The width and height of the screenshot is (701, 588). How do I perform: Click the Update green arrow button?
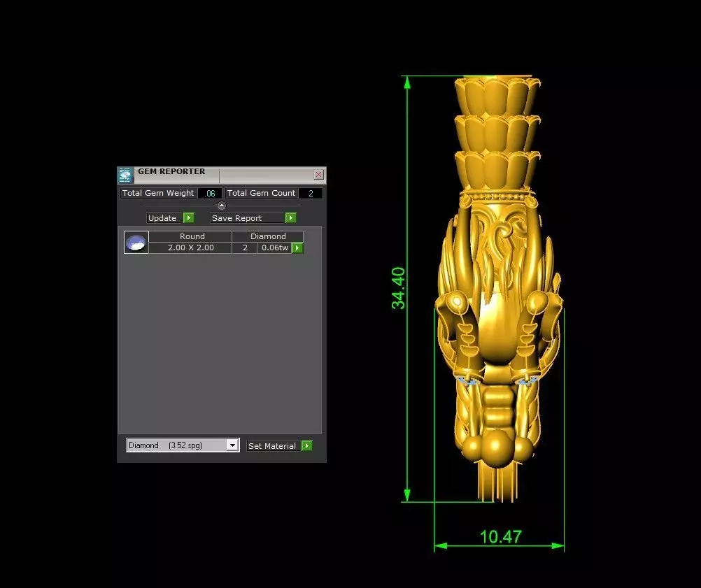tap(189, 217)
